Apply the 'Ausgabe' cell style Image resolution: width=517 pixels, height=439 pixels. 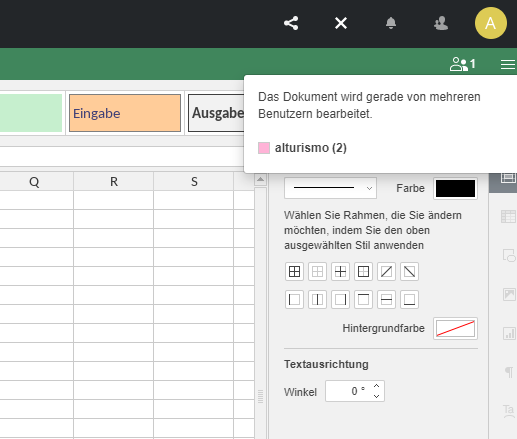pos(217,113)
